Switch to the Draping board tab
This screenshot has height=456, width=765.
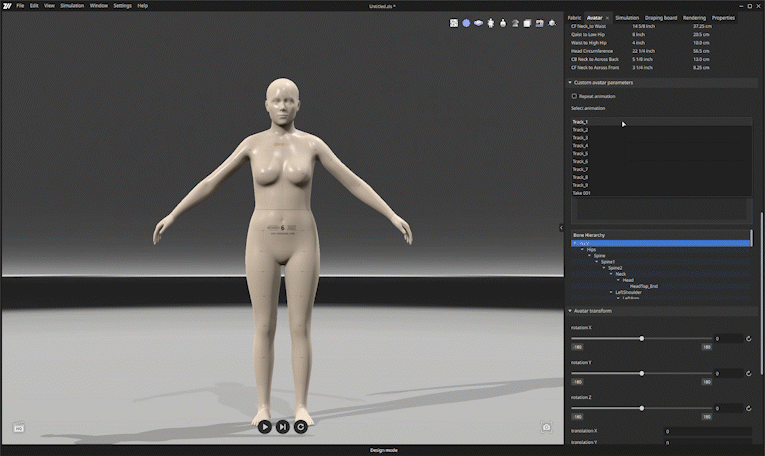point(661,18)
